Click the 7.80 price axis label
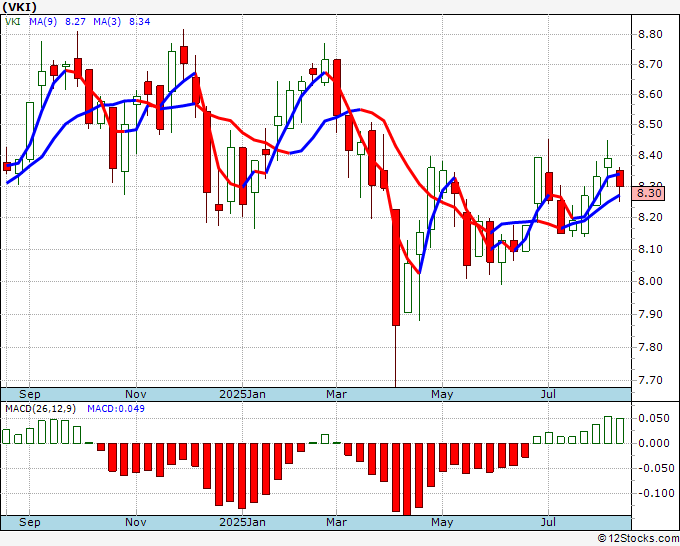 (651, 347)
